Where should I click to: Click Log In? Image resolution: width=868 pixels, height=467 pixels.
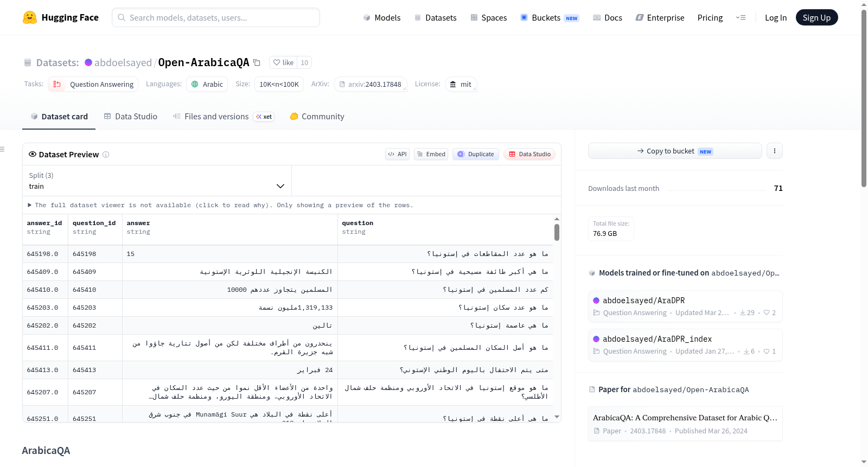(x=775, y=17)
